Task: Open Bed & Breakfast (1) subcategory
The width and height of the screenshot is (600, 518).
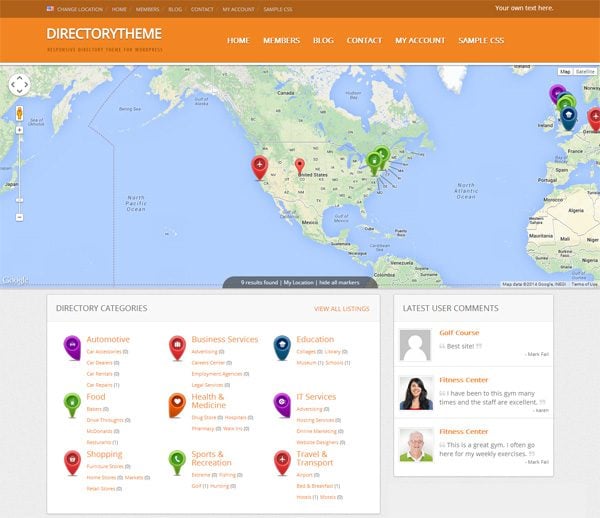Action: 318,486
